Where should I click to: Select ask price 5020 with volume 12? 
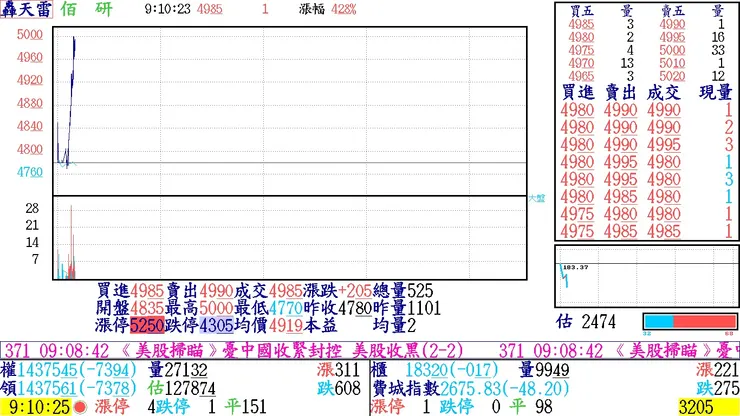coord(673,76)
